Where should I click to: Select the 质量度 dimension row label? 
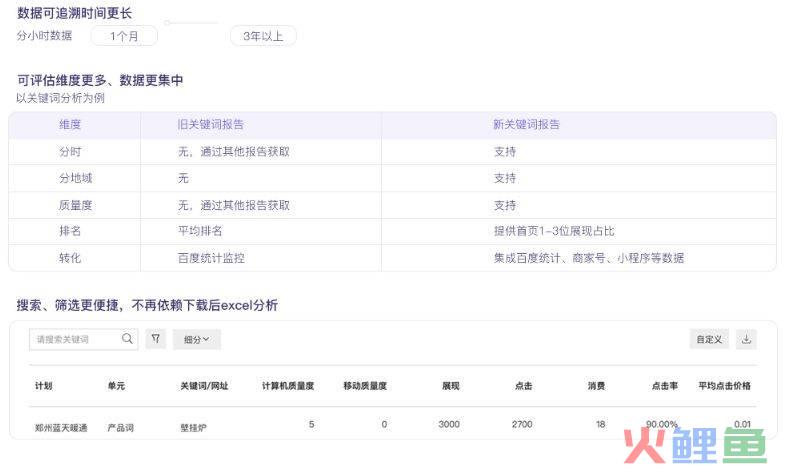coord(75,205)
